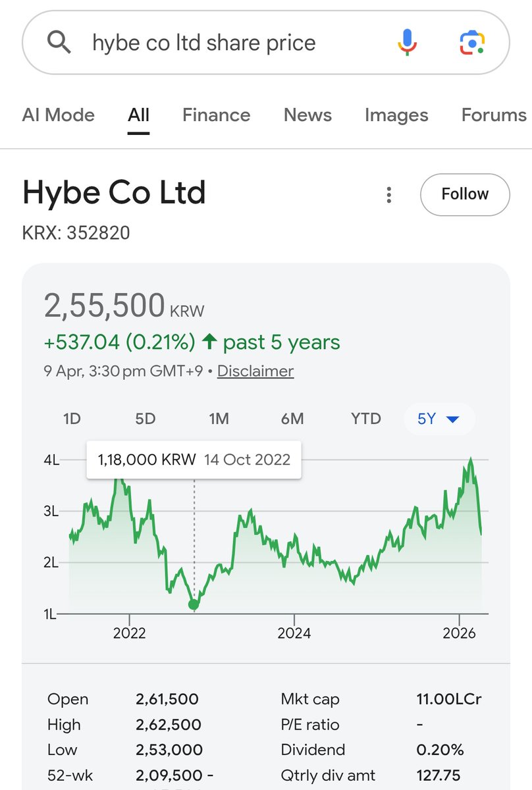This screenshot has height=790, width=532.
Task: Open Google Lens camera search
Action: 471,43
